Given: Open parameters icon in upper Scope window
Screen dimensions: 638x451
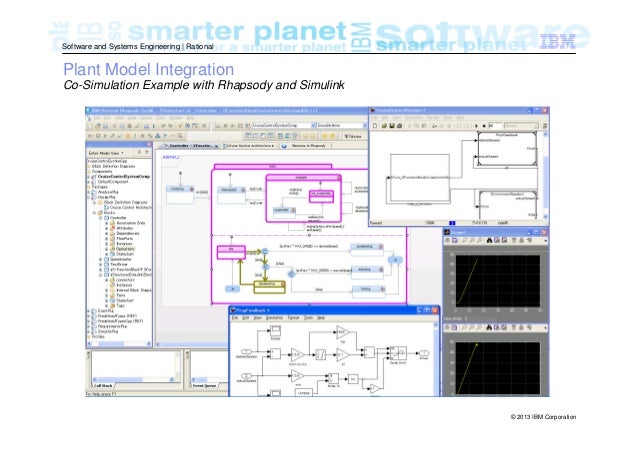Looking at the screenshot, I should (x=455, y=241).
